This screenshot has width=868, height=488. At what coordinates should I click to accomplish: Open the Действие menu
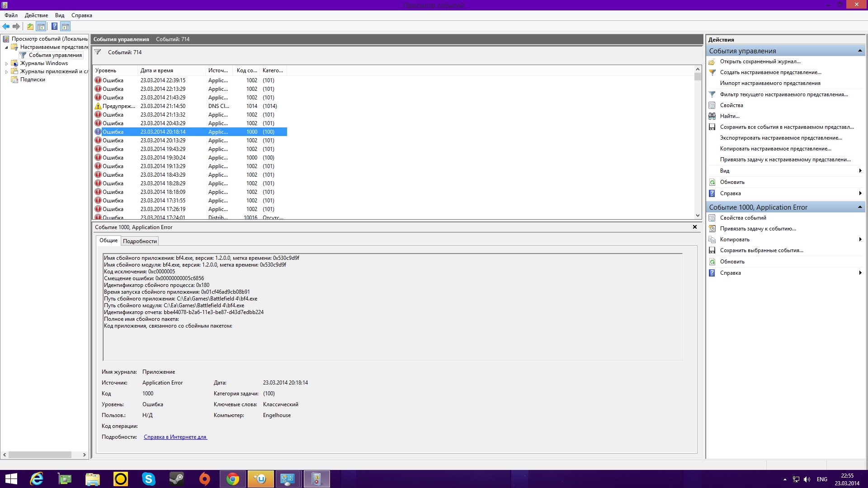point(36,15)
